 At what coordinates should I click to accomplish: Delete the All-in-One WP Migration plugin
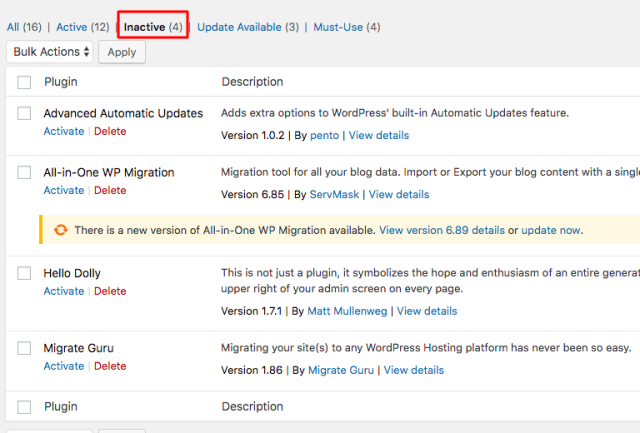pos(110,190)
